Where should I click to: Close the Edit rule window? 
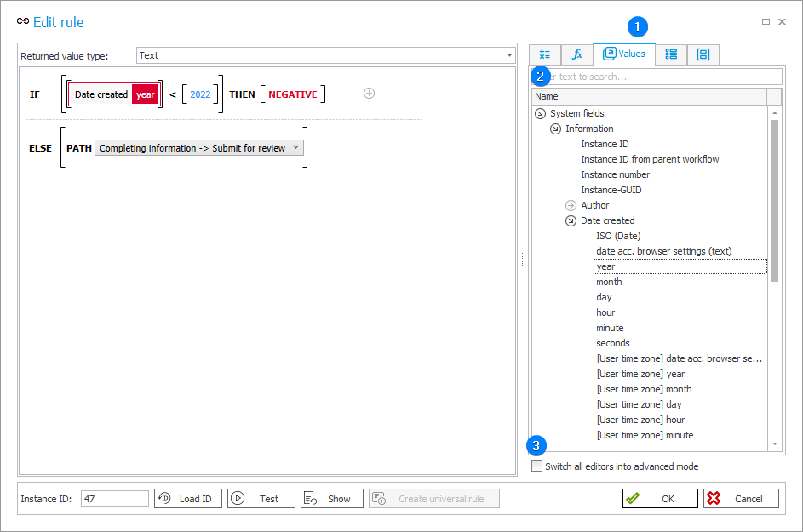(782, 21)
